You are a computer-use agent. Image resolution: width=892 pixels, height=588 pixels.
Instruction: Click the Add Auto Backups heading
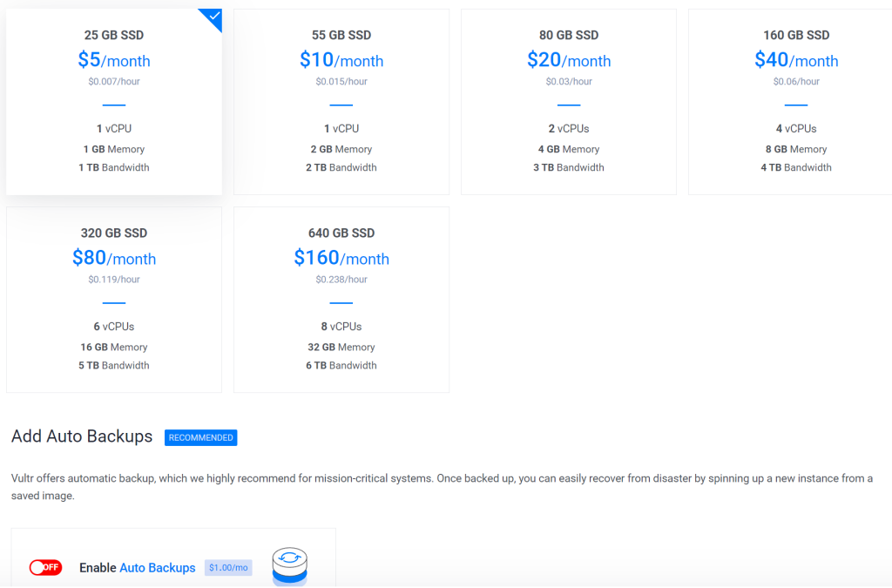click(x=82, y=436)
